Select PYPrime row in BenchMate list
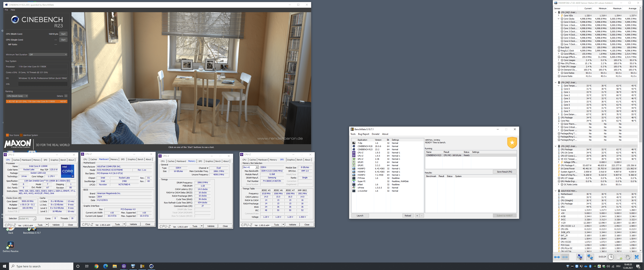Image resolution: width=644 pixels, height=270 pixels. 388,178
